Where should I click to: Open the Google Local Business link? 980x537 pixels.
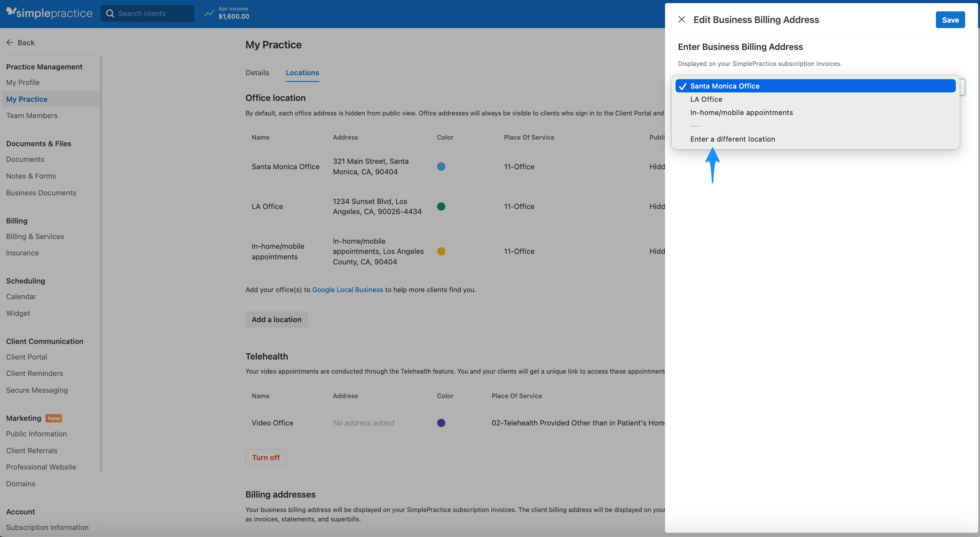(347, 289)
